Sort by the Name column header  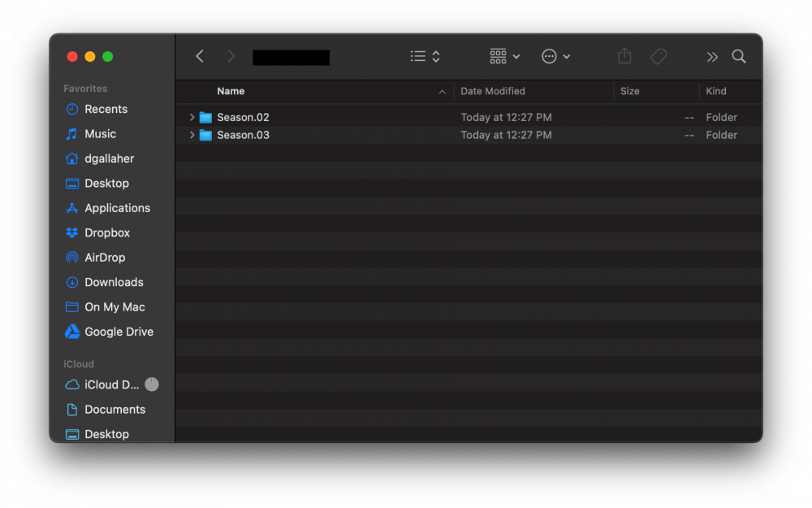(x=231, y=91)
